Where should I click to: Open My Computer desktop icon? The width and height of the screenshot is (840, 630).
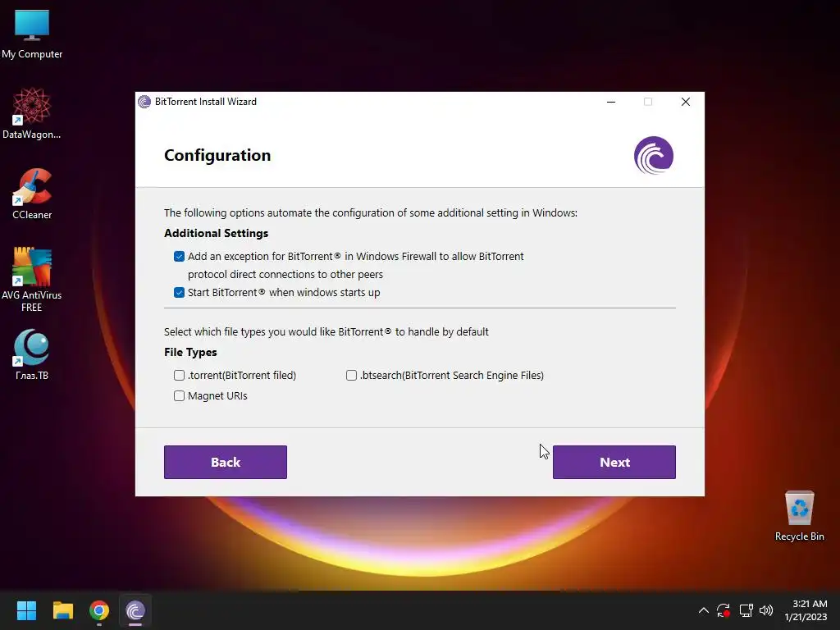pos(32,34)
